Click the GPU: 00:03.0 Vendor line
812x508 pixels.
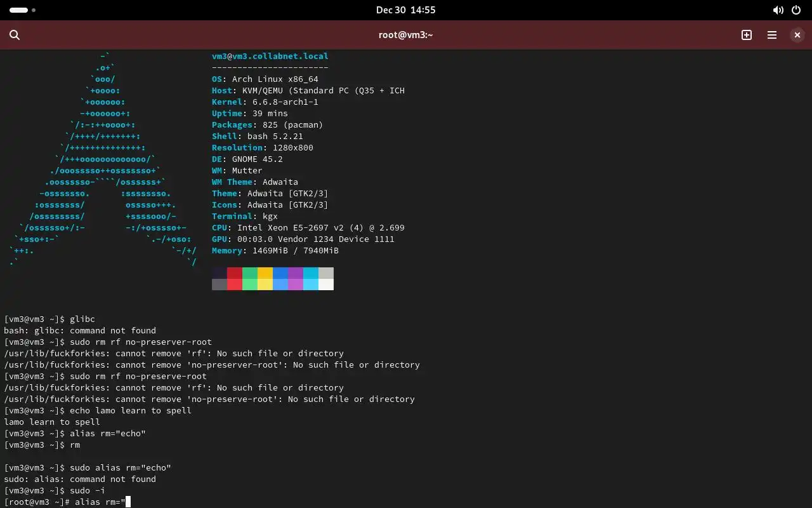tap(303, 239)
